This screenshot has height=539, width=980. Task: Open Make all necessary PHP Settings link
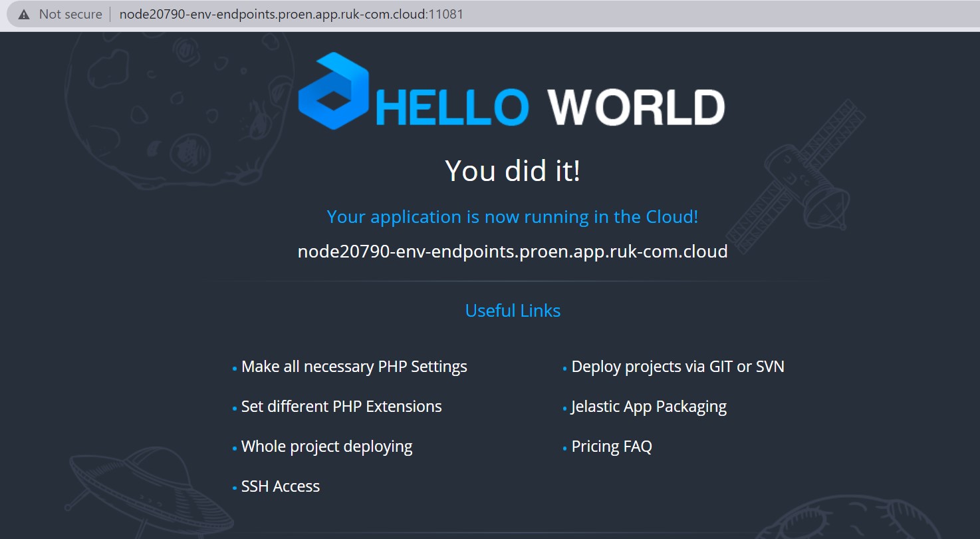(354, 367)
